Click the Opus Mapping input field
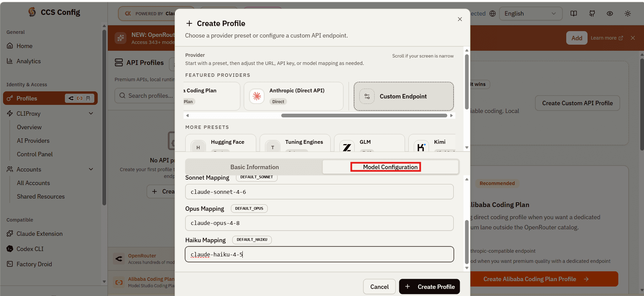 tap(319, 223)
